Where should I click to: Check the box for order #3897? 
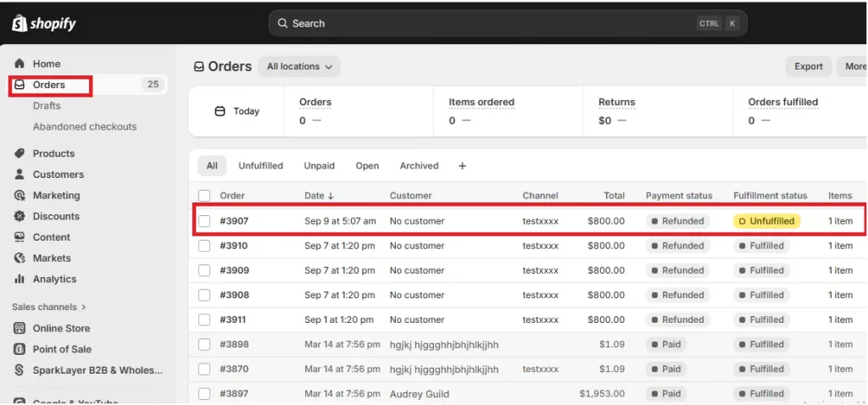click(x=204, y=394)
